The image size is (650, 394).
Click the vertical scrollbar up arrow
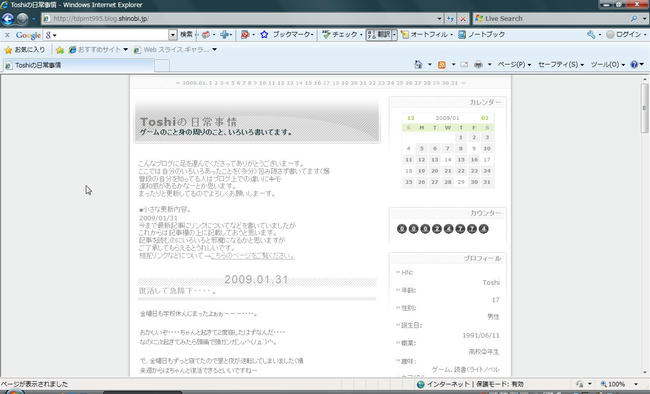pos(645,79)
